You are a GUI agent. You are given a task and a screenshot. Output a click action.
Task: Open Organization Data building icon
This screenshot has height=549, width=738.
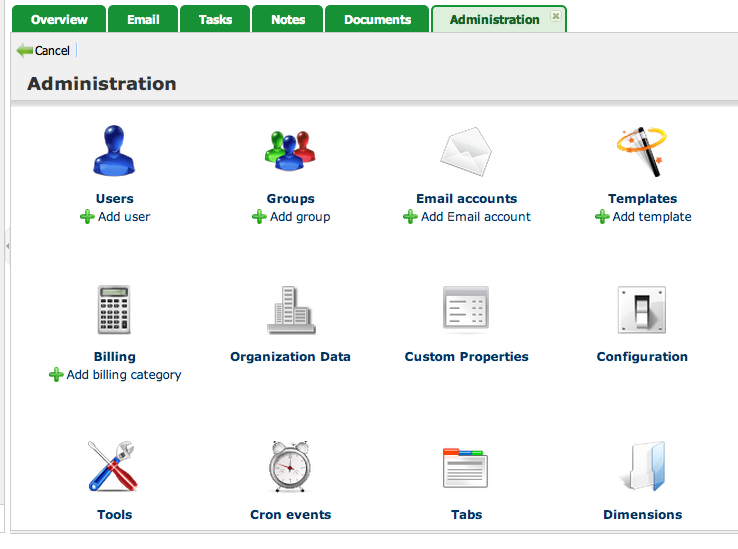[290, 310]
